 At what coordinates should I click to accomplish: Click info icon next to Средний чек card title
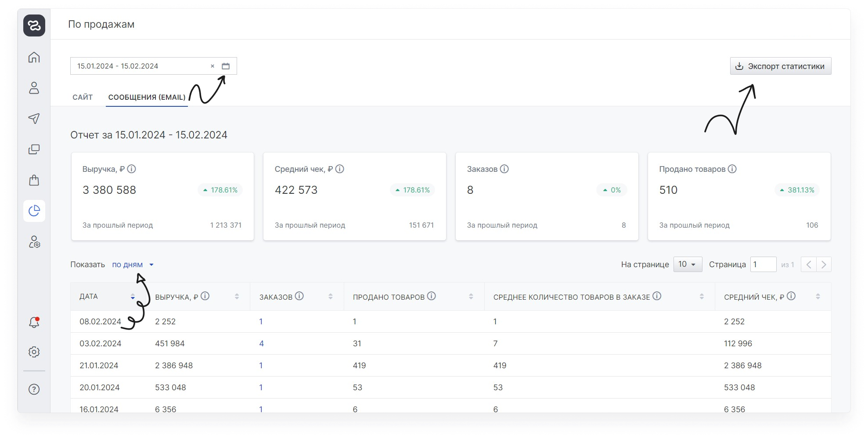[340, 169]
